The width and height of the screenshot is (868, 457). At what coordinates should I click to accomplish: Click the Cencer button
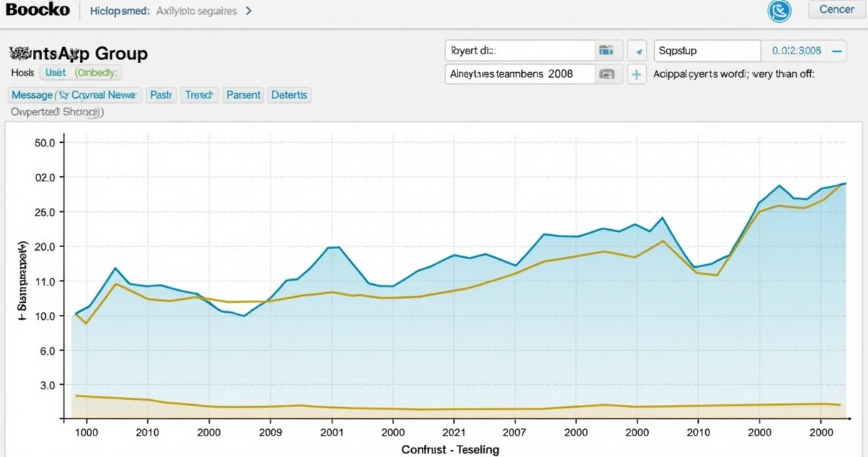point(837,9)
